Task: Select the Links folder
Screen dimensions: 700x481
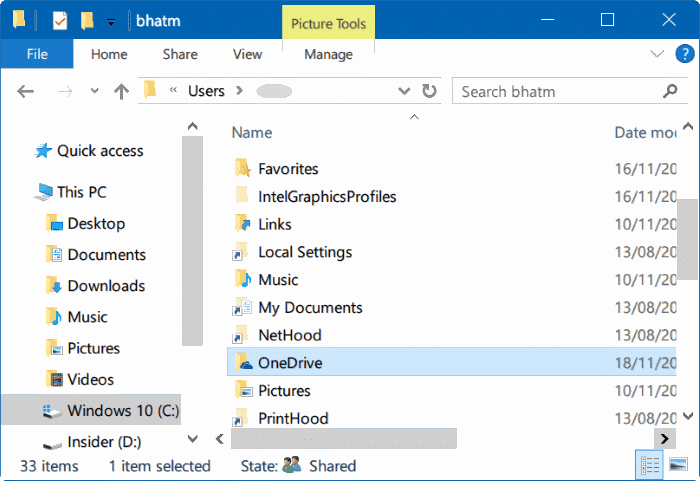Action: click(x=275, y=224)
